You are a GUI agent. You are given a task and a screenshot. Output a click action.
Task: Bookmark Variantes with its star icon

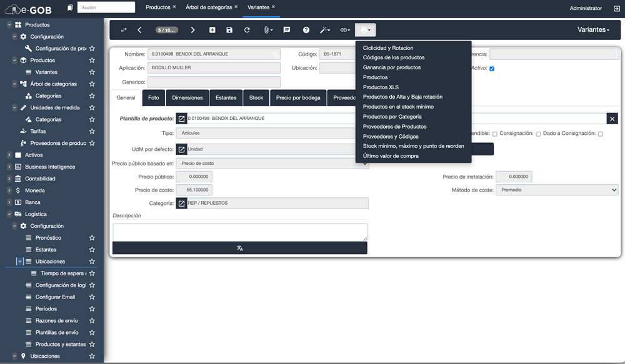(x=92, y=72)
